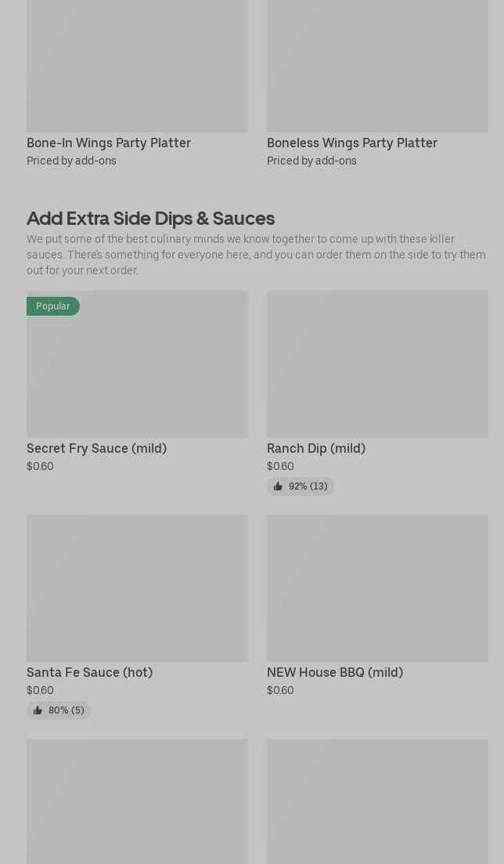The image size is (504, 864).
Task: Click thumbs-up icon on Ranch Dip rating
Action: click(x=278, y=486)
